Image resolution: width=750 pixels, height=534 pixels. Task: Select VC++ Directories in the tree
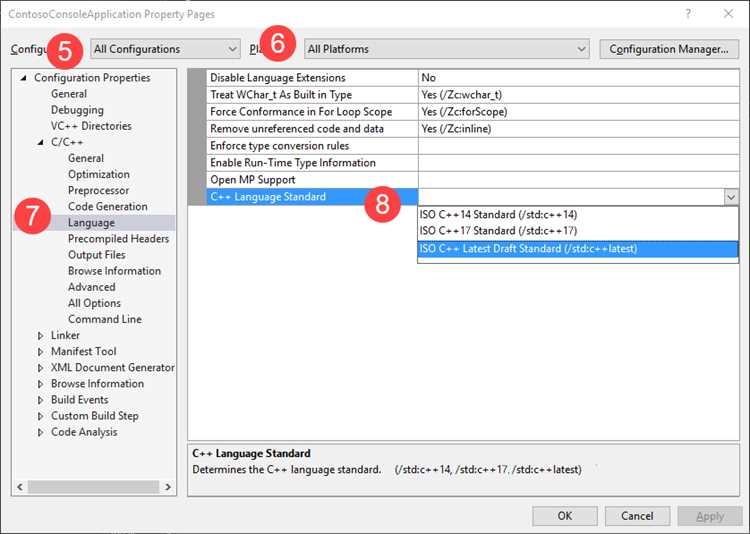tap(91, 126)
